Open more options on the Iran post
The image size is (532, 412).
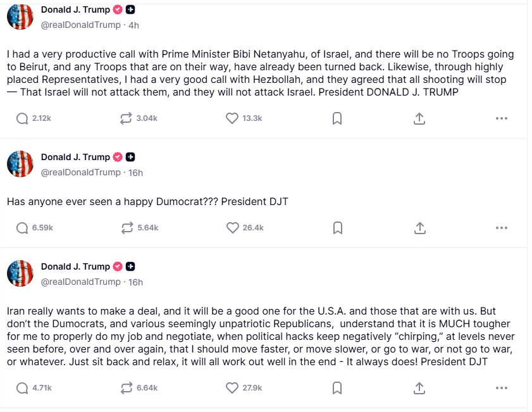[502, 388]
